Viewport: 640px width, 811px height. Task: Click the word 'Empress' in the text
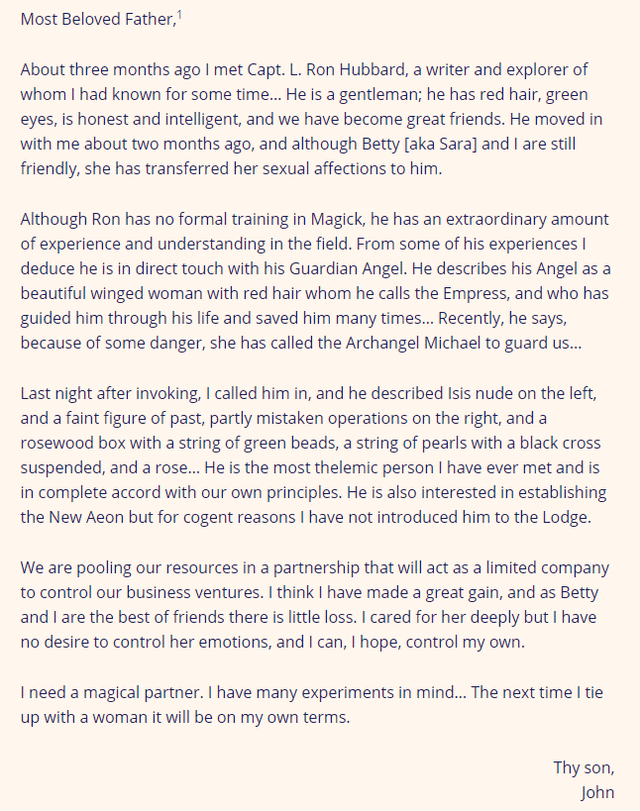(x=475, y=294)
